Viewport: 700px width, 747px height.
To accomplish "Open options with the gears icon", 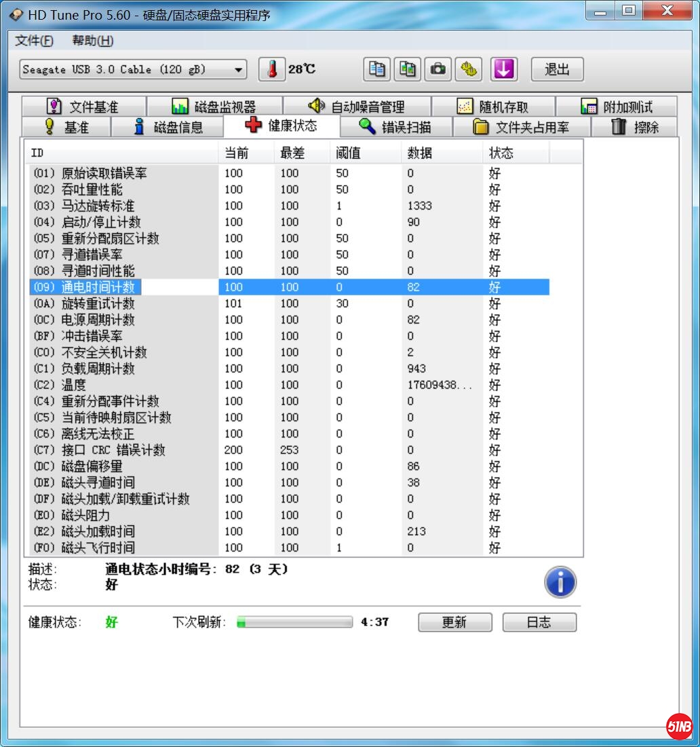I will 469,69.
